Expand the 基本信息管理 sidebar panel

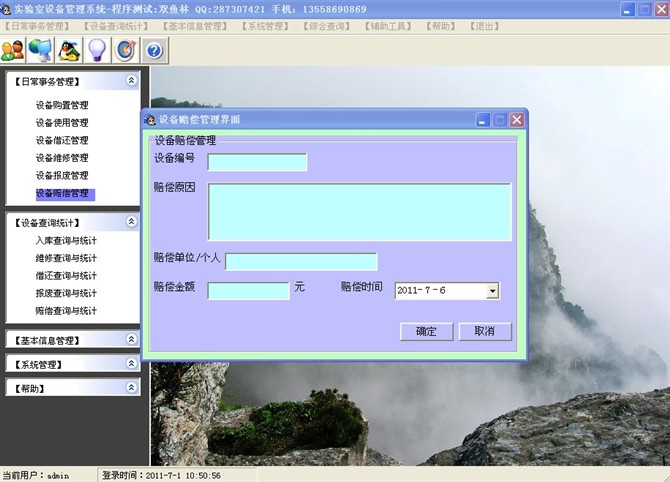(x=131, y=340)
